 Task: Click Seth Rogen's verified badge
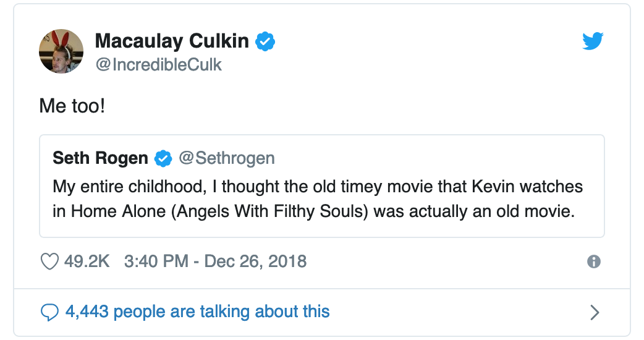pyautogui.click(x=163, y=159)
